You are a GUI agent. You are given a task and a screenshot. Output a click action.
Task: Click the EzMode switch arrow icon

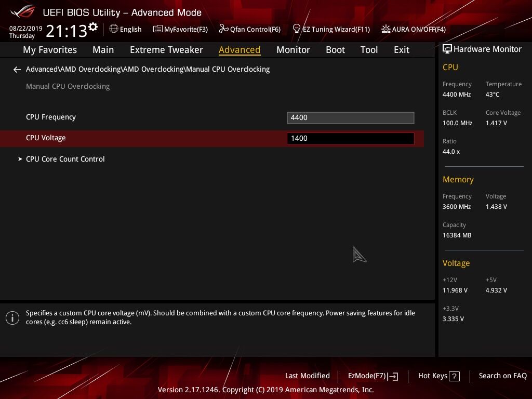(x=393, y=376)
